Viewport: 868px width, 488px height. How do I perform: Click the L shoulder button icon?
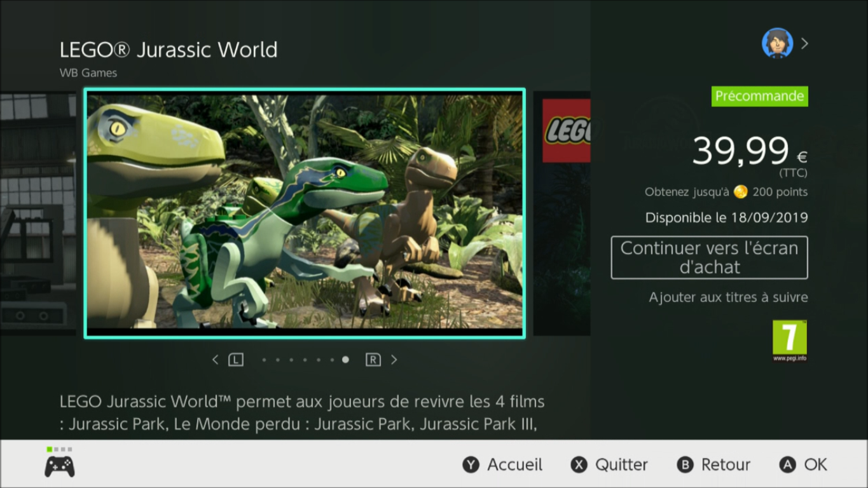(x=236, y=360)
